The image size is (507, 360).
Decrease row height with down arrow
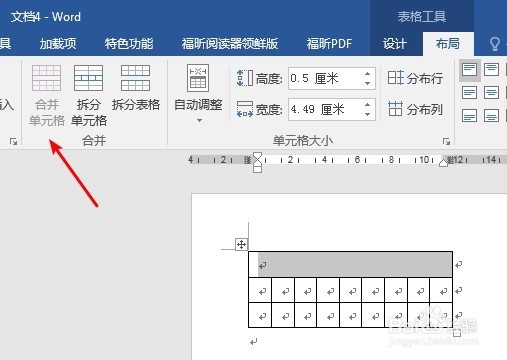(x=367, y=83)
